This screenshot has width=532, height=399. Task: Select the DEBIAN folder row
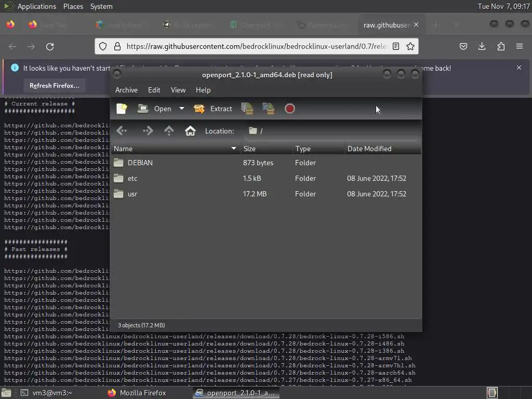pos(266,163)
